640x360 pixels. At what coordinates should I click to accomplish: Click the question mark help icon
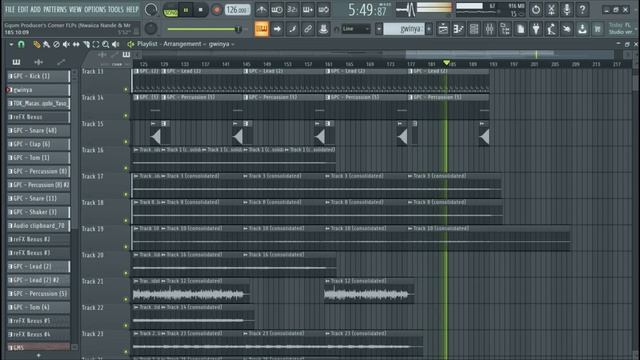(x=582, y=10)
